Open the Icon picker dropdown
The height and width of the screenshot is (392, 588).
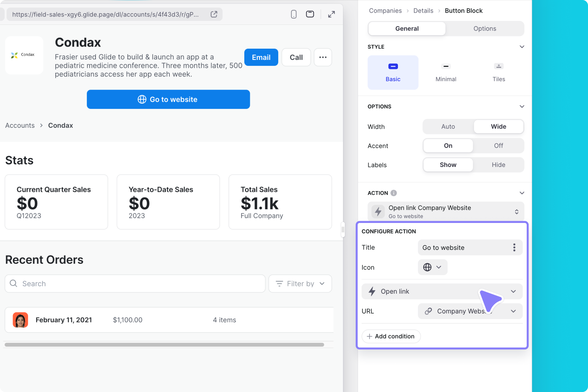[432, 267]
